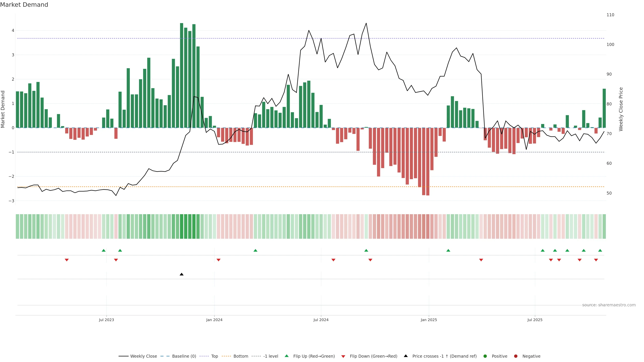Image resolution: width=644 pixels, height=362 pixels.
Task: Click the Weekly Close Price axis title
Action: coord(621,109)
